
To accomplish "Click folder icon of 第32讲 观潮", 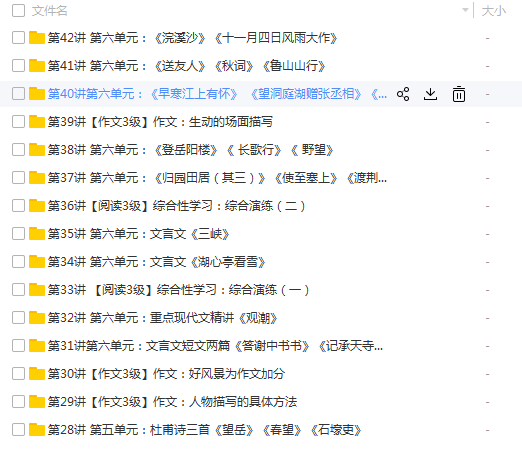I will tap(37, 318).
